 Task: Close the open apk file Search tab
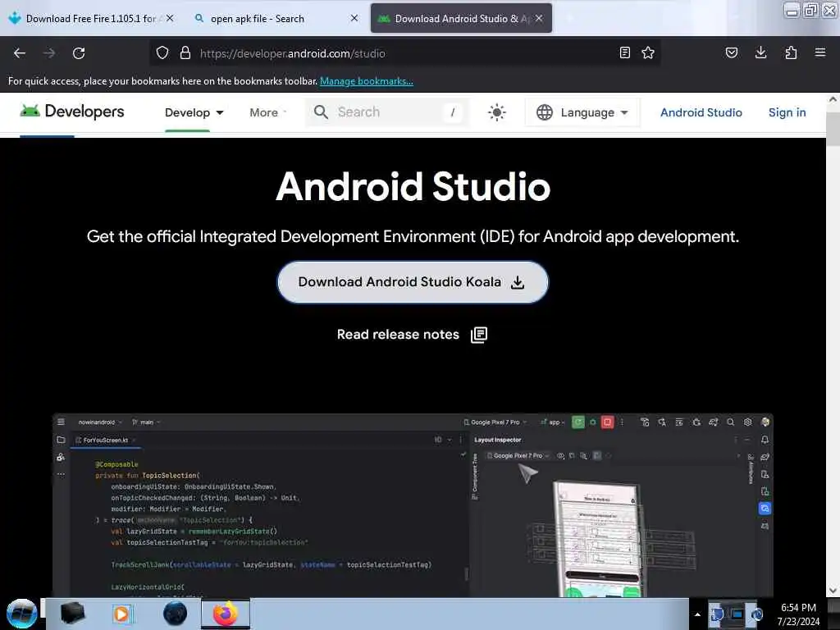(x=354, y=18)
